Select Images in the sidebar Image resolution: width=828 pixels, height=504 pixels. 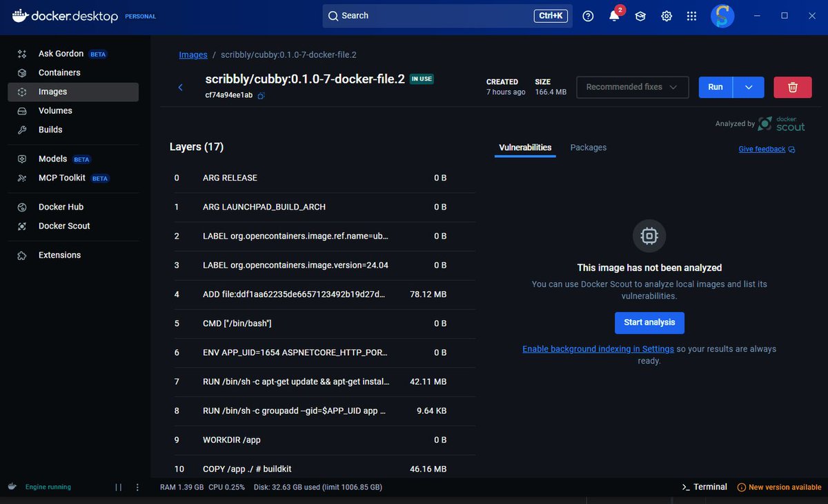point(73,92)
